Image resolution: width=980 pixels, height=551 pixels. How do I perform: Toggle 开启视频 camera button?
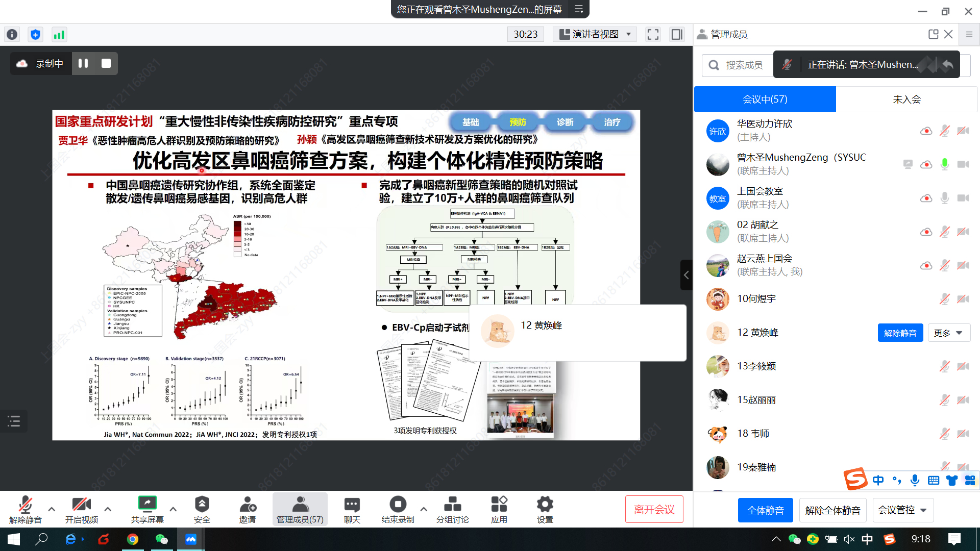click(x=81, y=509)
